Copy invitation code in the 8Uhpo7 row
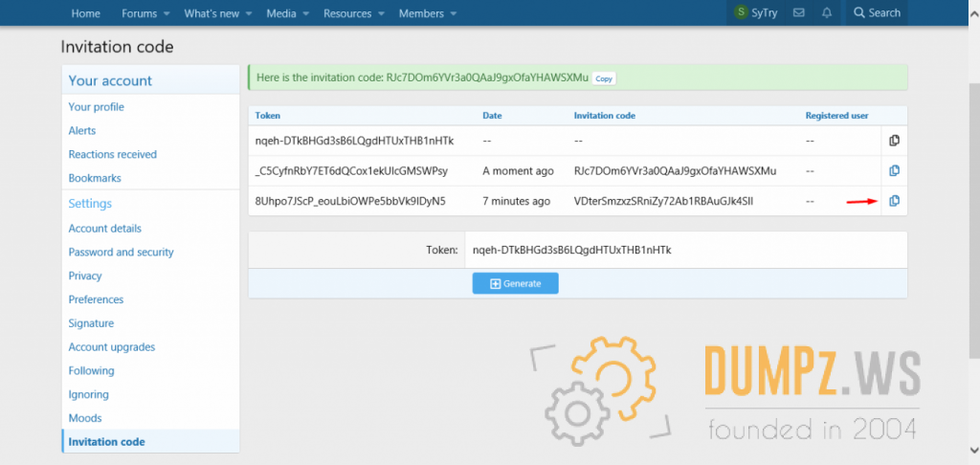 click(x=894, y=201)
